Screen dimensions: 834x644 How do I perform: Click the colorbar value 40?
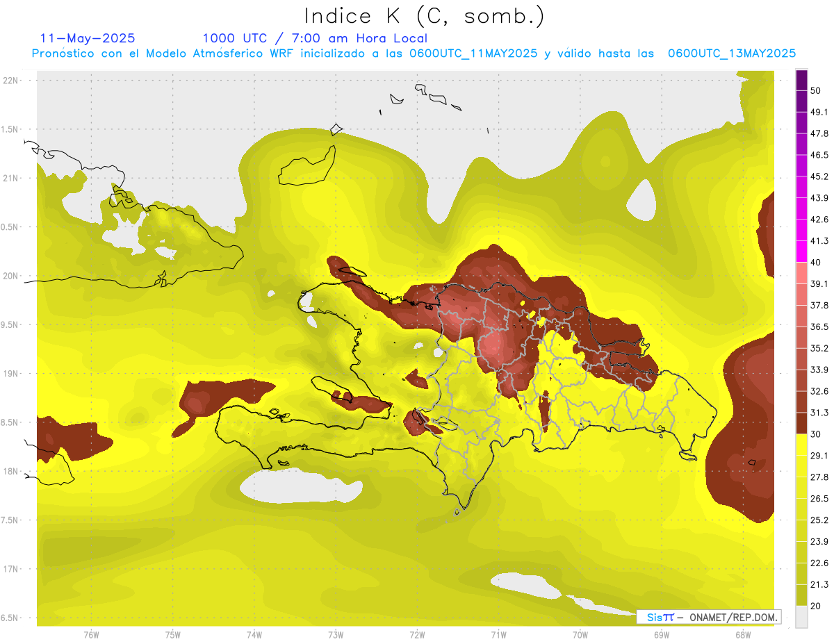816,263
